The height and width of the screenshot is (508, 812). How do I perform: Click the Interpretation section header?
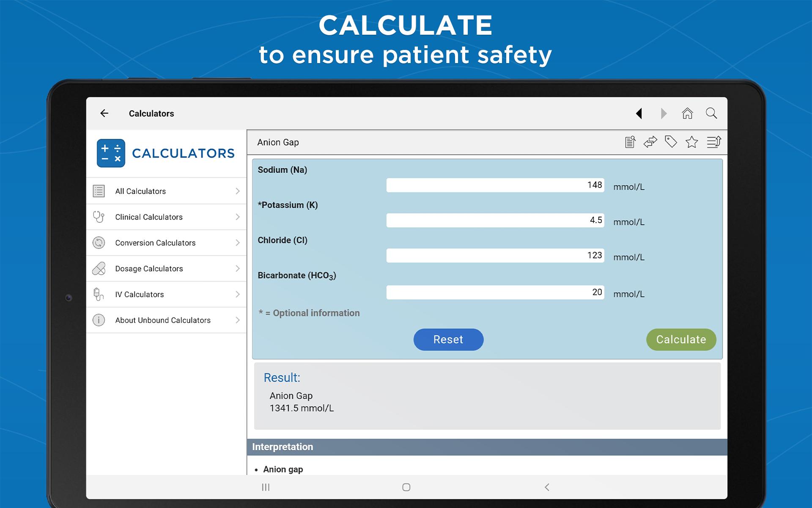coord(487,447)
